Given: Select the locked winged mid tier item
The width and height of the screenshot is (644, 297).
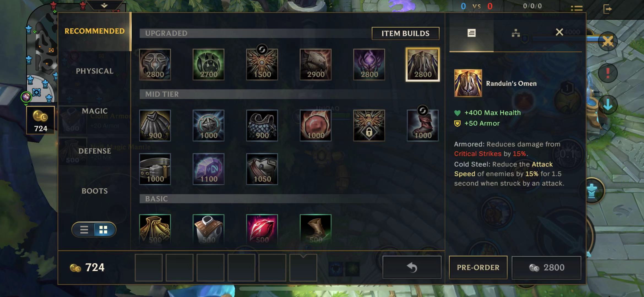Looking at the screenshot, I should 369,125.
